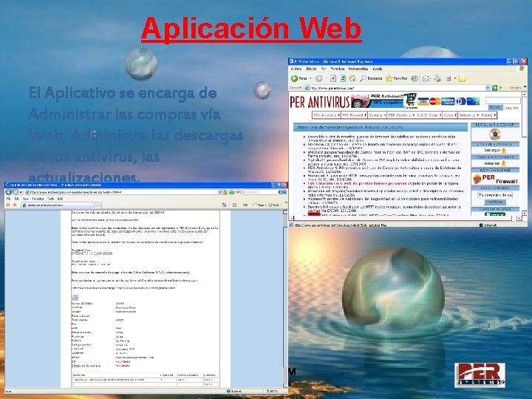Click CD-ROM disc image in sidebar
Screen dimensions: 532x399
(495, 134)
